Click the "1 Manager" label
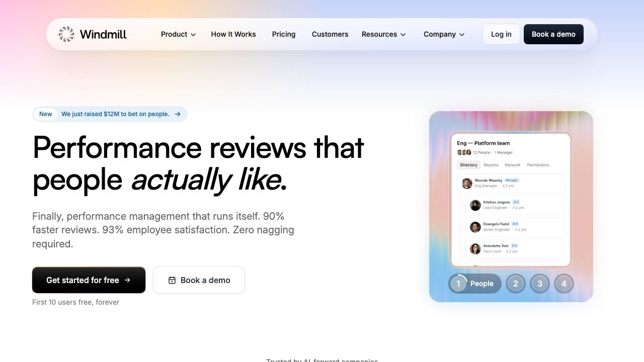 coord(504,152)
